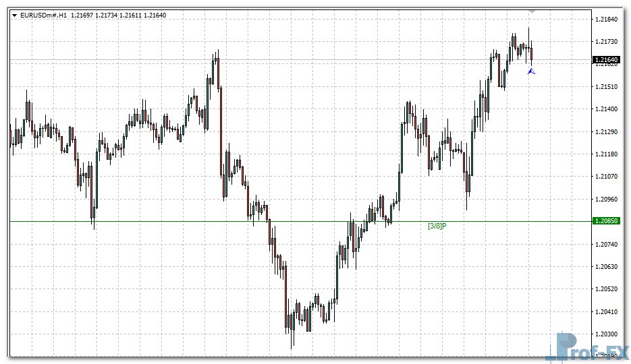Click the 1.21840 label on price axis
The width and height of the screenshot is (631, 364).
pos(607,20)
